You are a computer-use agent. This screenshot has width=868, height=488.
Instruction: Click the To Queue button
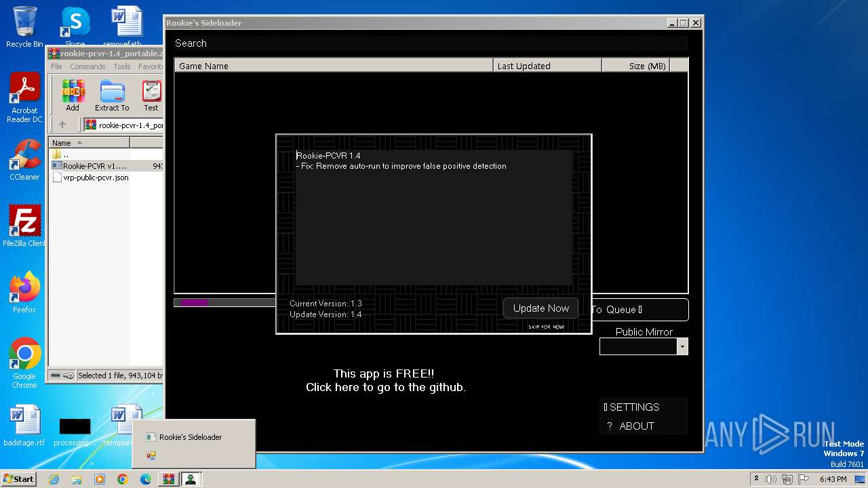(x=640, y=310)
